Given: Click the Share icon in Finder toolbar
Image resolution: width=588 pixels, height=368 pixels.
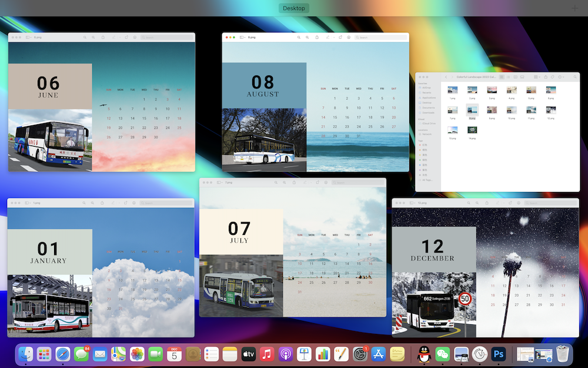Looking at the screenshot, I should tap(546, 77).
